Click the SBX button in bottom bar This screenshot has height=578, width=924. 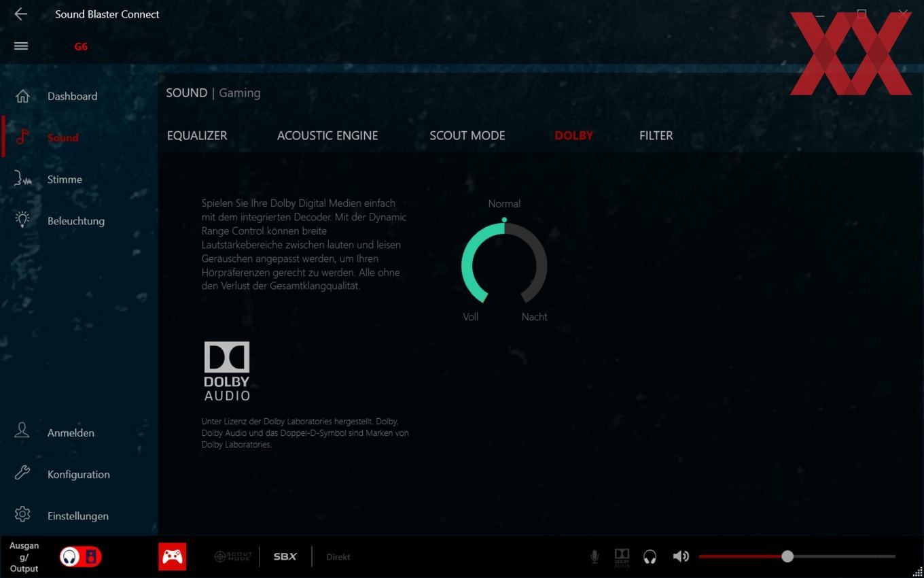[285, 556]
